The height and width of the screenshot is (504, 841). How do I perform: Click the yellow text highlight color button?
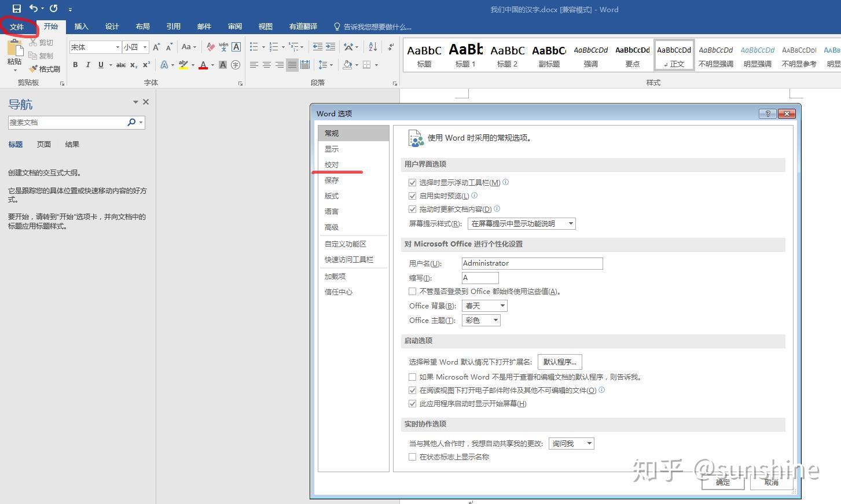pos(183,65)
